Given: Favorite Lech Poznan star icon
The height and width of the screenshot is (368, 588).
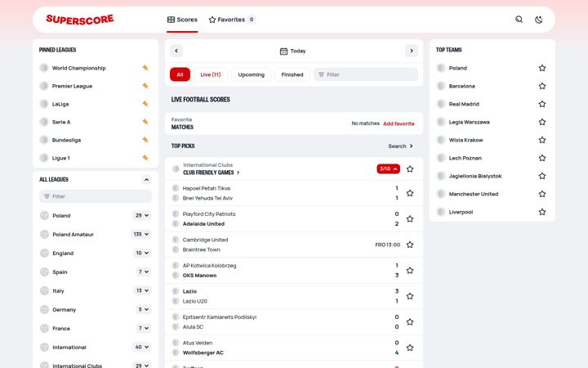Looking at the screenshot, I should pos(542,158).
